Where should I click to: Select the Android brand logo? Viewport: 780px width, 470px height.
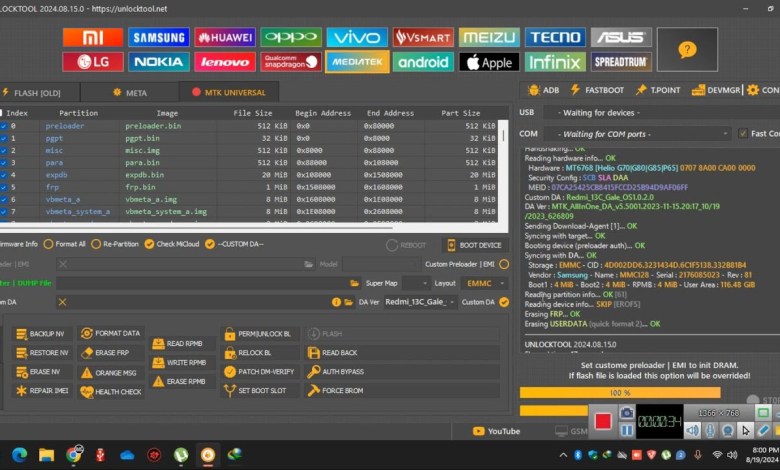tap(423, 62)
